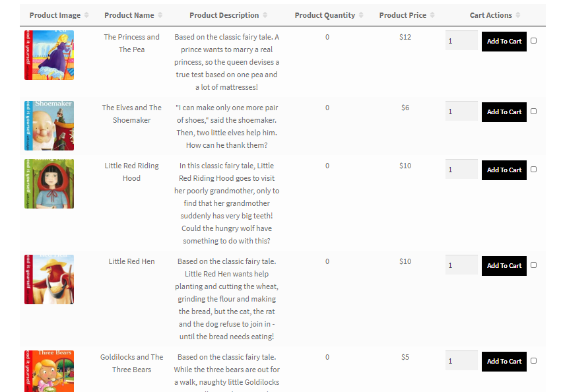Check the box for The Princess and The Pea
561x392 pixels.
[533, 41]
